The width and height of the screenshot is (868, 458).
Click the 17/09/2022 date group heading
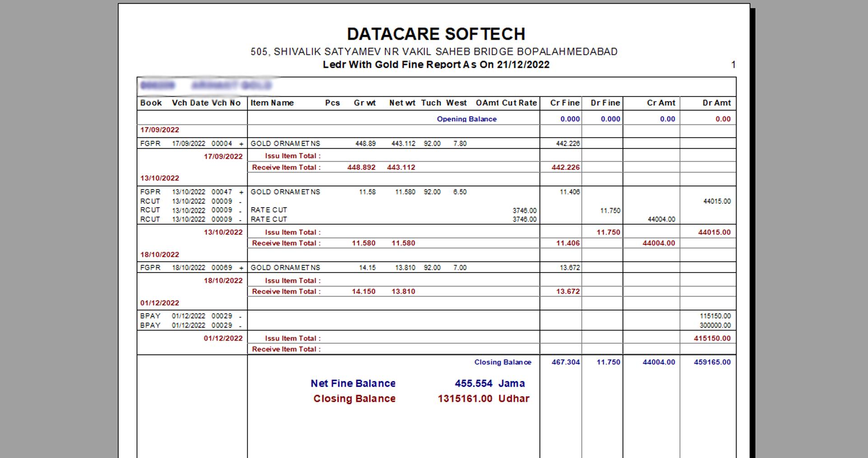tap(159, 130)
